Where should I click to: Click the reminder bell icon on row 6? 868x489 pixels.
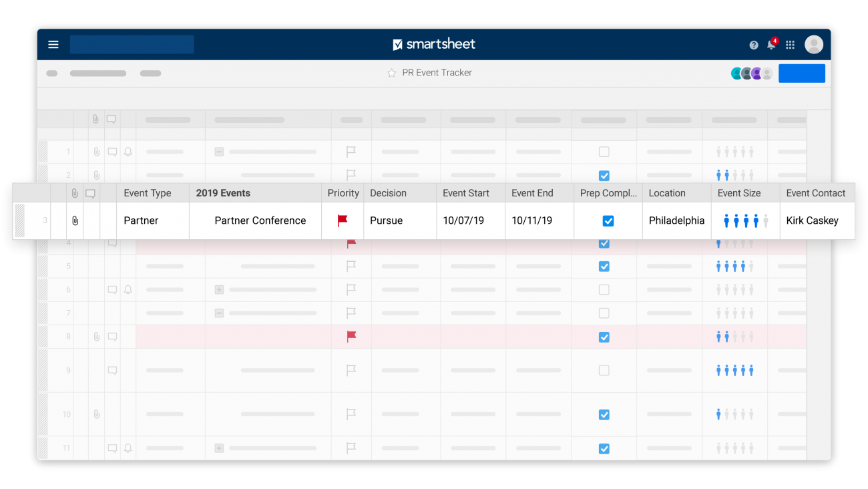coord(128,289)
